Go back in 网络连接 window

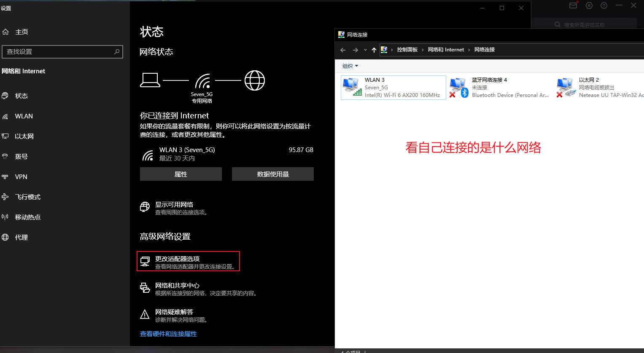click(343, 50)
